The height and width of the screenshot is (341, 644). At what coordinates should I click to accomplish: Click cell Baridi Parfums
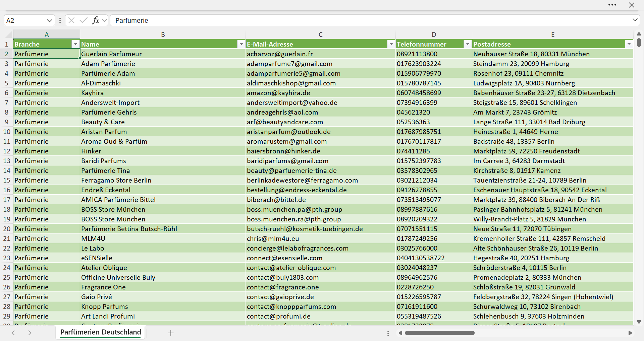click(x=163, y=161)
